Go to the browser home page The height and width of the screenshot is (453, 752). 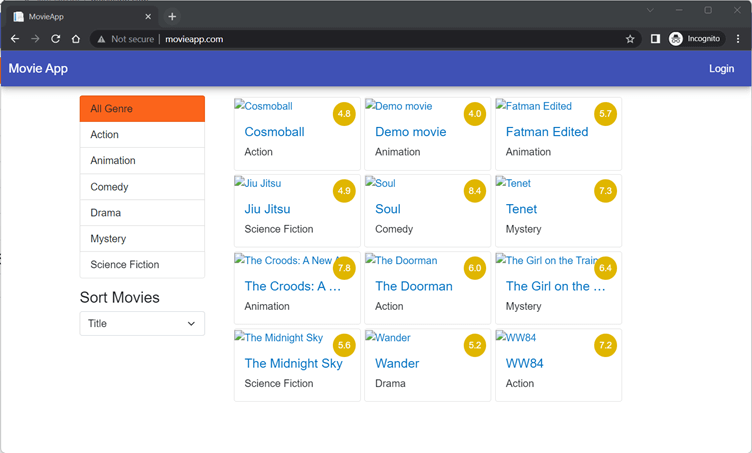(75, 39)
